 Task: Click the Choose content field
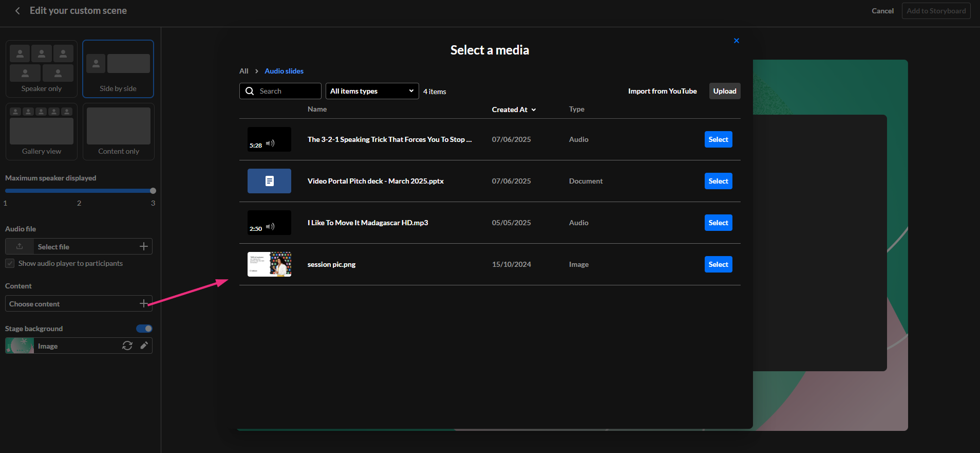tap(79, 303)
